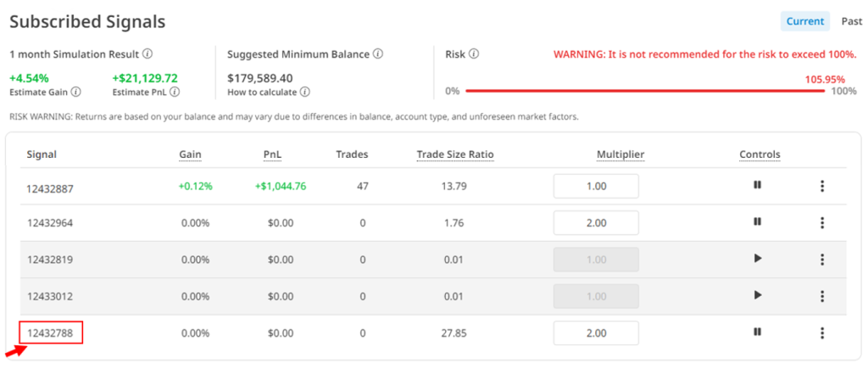The width and height of the screenshot is (868, 375).
Task: Click info icon next to 1 month Simulation Result
Action: [147, 53]
